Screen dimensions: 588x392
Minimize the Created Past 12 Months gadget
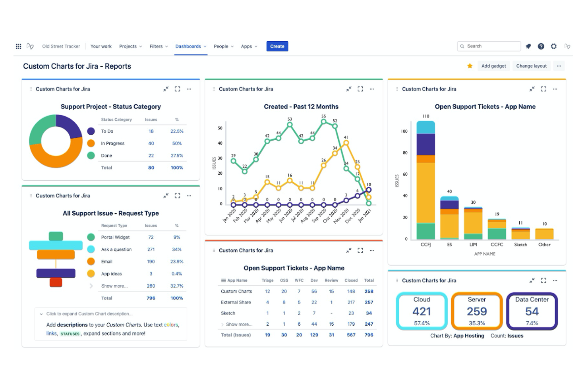(348, 89)
